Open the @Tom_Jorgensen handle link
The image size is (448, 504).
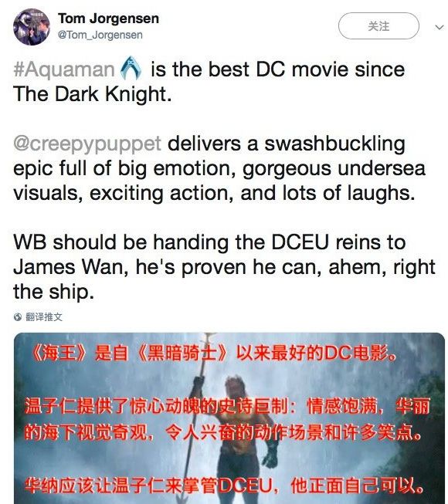click(x=100, y=35)
